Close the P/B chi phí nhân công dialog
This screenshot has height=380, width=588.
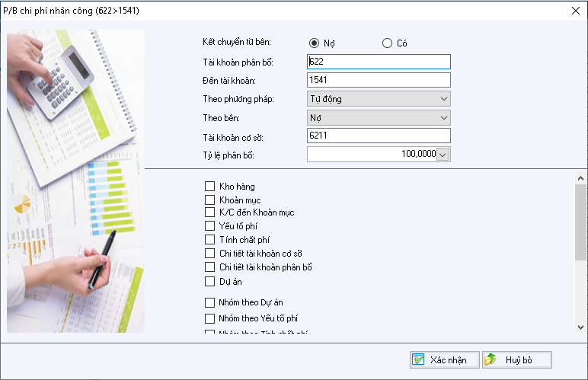[x=576, y=11]
